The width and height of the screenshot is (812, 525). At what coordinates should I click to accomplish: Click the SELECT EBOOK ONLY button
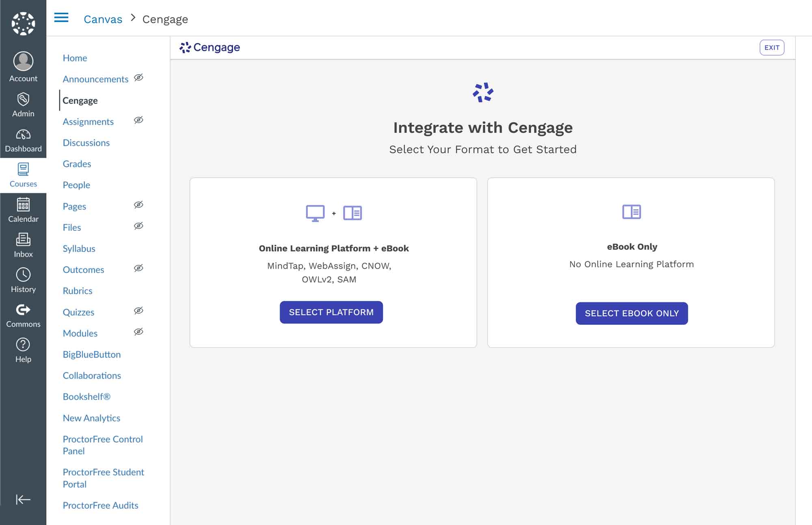[632, 313]
